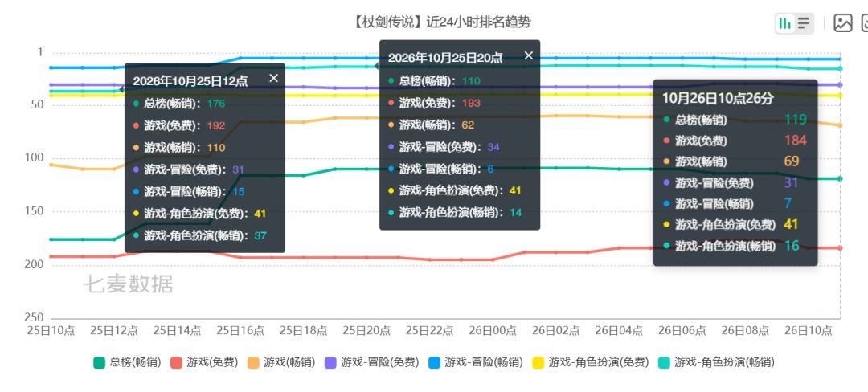
Task: Click 总榜(畅销) value 110 in 20点 tooltip
Action: point(471,80)
